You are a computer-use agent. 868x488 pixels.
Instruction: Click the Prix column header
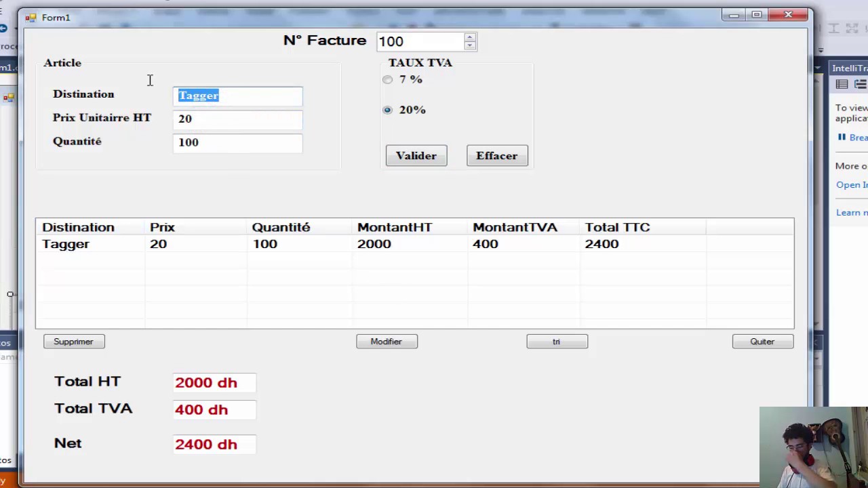195,227
